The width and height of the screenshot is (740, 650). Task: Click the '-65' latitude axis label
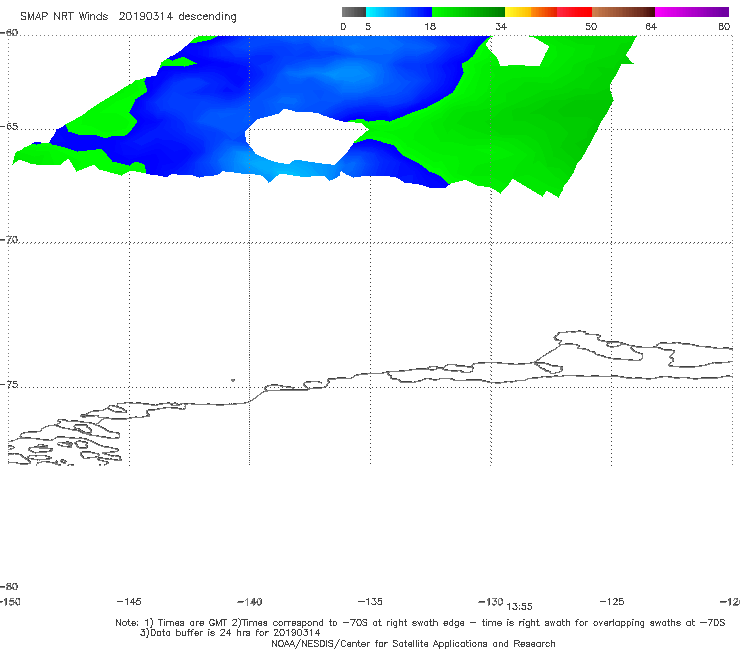point(9,127)
